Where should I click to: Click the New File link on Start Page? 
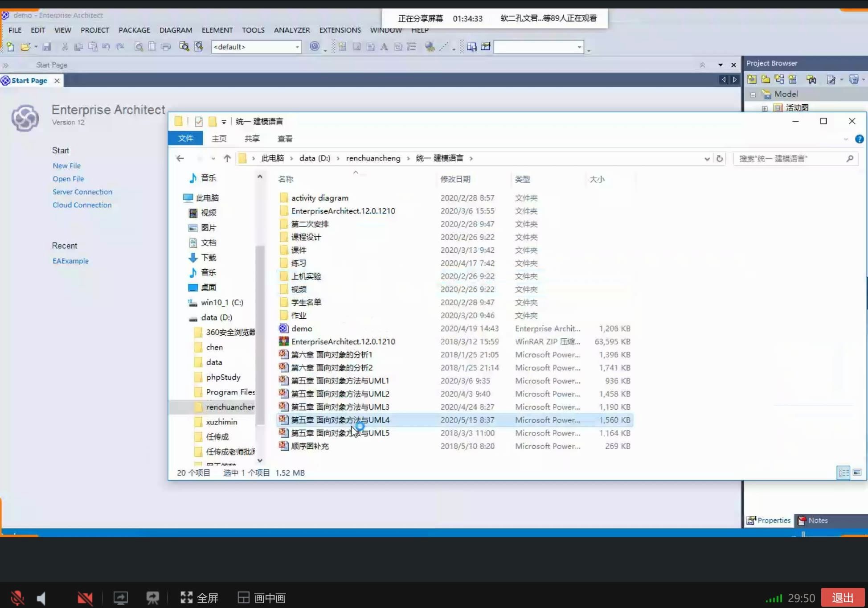click(66, 165)
